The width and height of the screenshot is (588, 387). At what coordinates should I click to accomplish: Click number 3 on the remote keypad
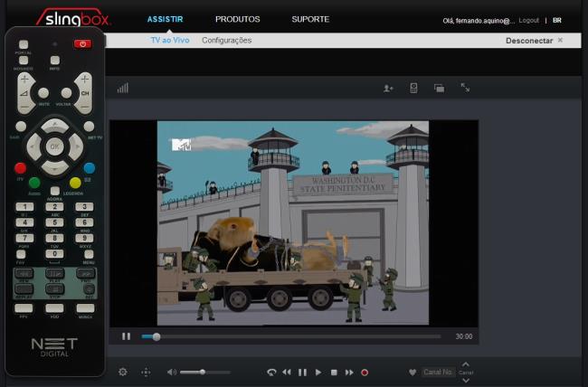[84, 207]
